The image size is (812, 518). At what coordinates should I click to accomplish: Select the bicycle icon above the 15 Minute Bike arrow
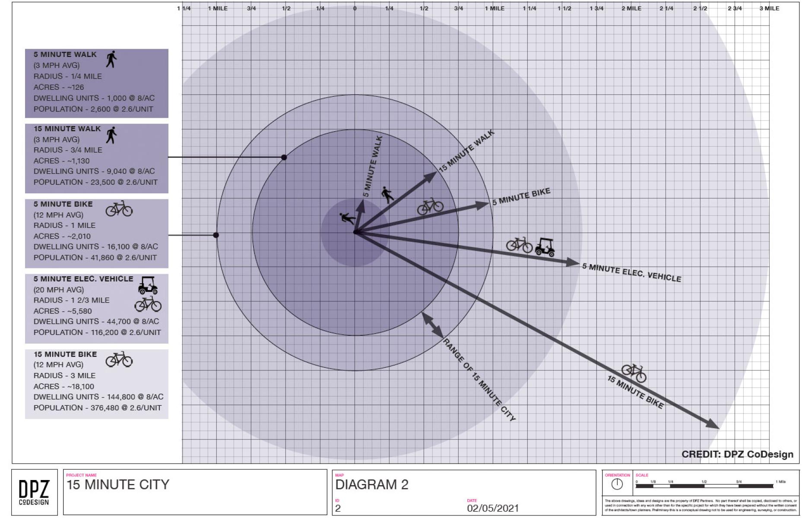pos(634,373)
